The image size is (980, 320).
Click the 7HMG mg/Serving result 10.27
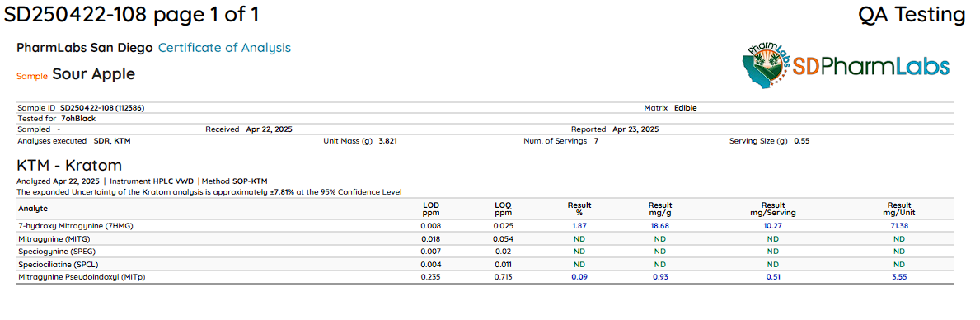coord(773,226)
